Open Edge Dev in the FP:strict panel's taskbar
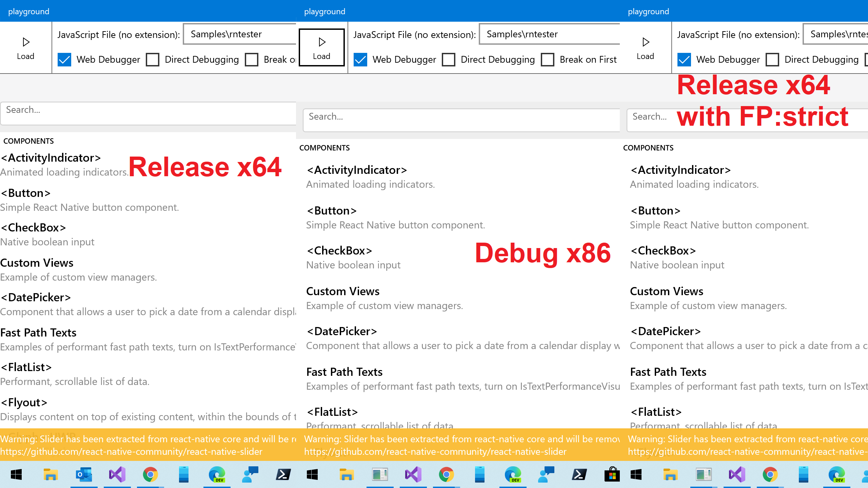This screenshot has height=488, width=868. pyautogui.click(x=836, y=474)
